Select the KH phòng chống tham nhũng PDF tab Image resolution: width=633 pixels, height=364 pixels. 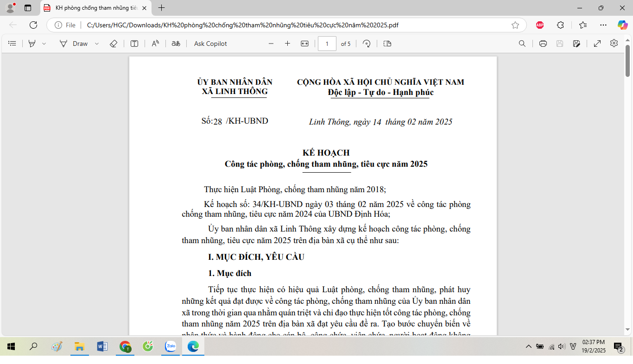[96, 8]
